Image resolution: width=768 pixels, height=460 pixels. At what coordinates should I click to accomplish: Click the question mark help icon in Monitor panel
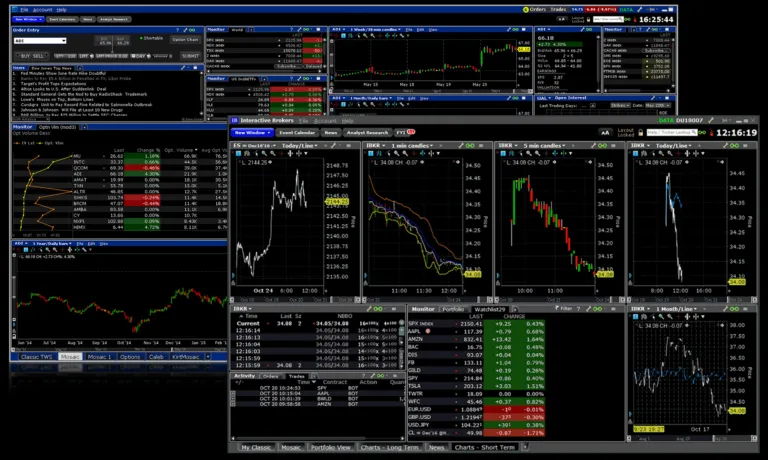(x=578, y=309)
